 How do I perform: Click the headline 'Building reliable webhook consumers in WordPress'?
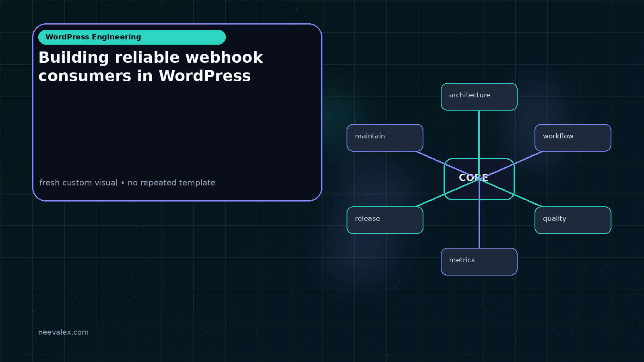[x=151, y=67]
